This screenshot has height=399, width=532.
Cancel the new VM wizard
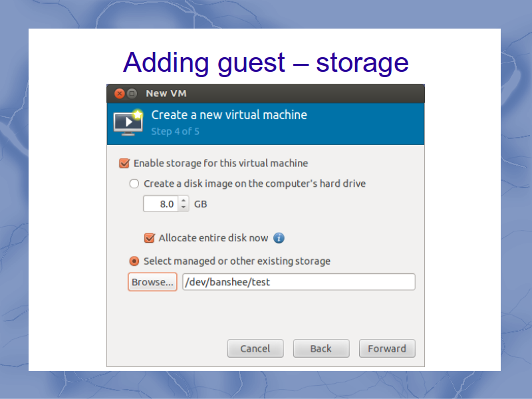(x=255, y=348)
